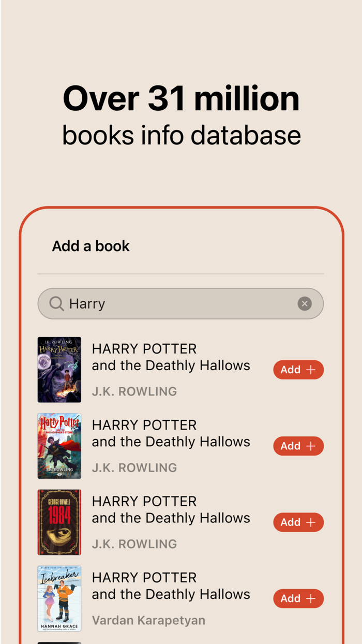Click the Add a book heading
362x644 pixels.
tap(90, 246)
